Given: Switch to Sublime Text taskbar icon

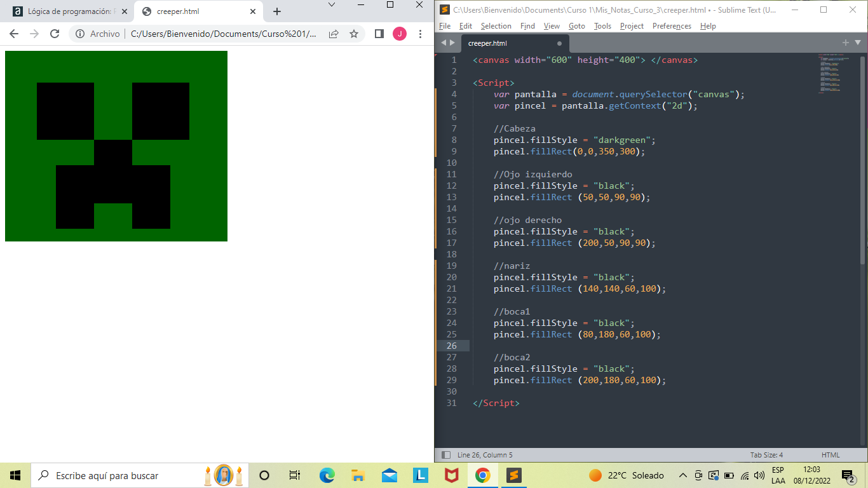Looking at the screenshot, I should 514,475.
